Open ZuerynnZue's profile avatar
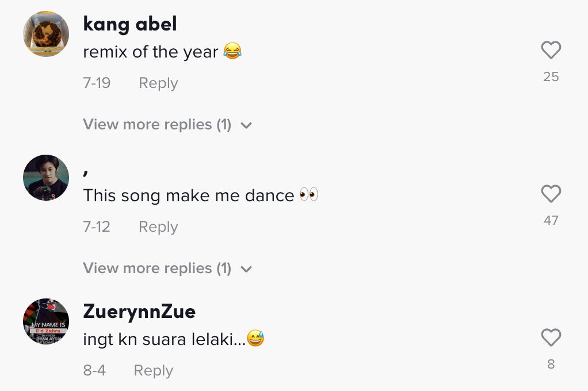Image resolution: width=588 pixels, height=391 pixels. click(46, 321)
